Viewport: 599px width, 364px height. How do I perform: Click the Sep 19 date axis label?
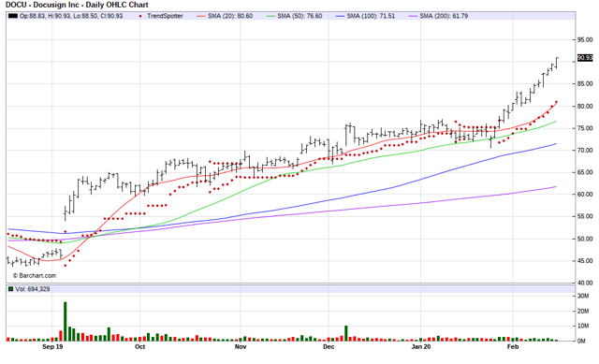pyautogui.click(x=52, y=347)
